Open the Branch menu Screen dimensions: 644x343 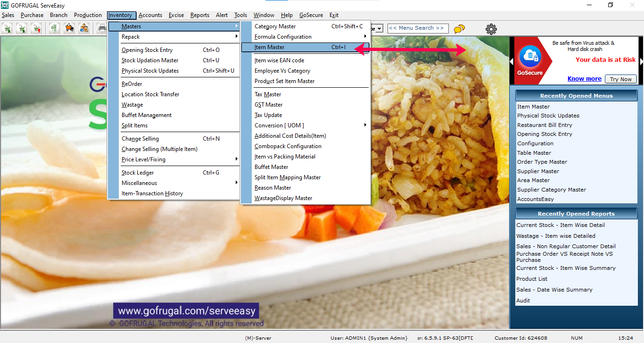click(x=59, y=15)
